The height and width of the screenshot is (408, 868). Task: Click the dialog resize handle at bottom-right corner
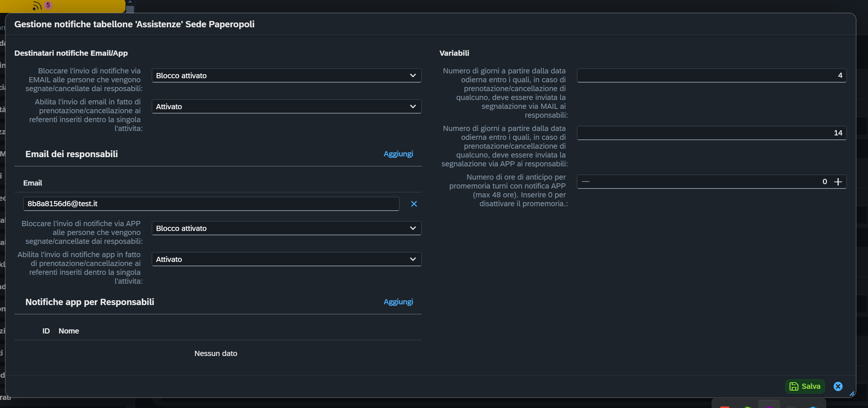pyautogui.click(x=852, y=394)
